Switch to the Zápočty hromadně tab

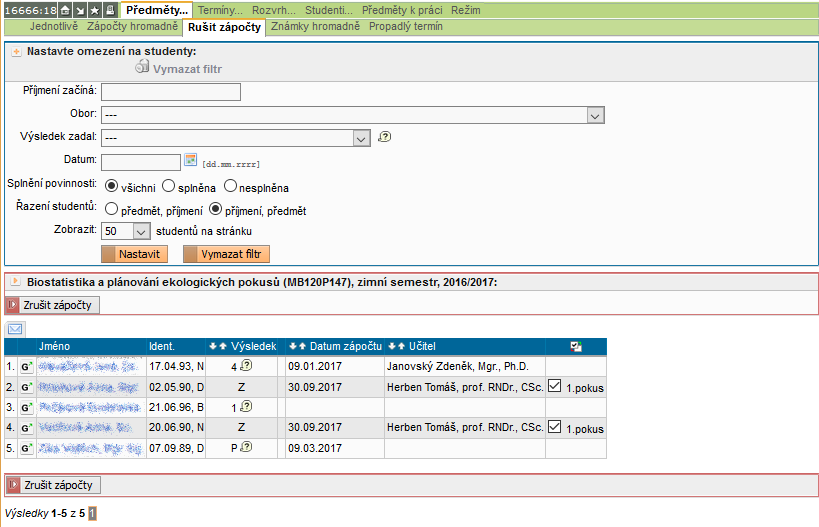coord(132,27)
